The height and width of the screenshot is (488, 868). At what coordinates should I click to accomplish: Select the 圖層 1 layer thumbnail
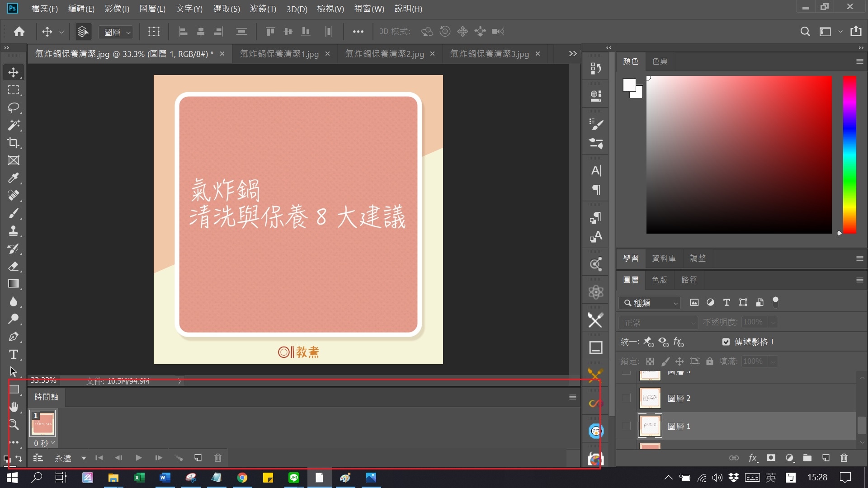point(650,426)
